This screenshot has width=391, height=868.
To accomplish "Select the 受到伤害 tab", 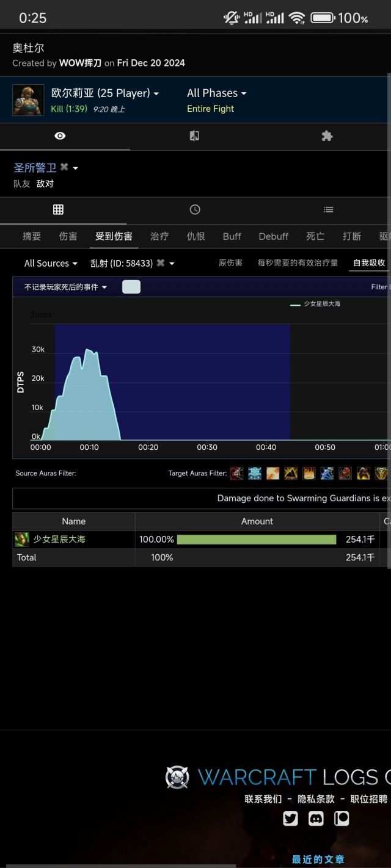I will click(x=114, y=236).
